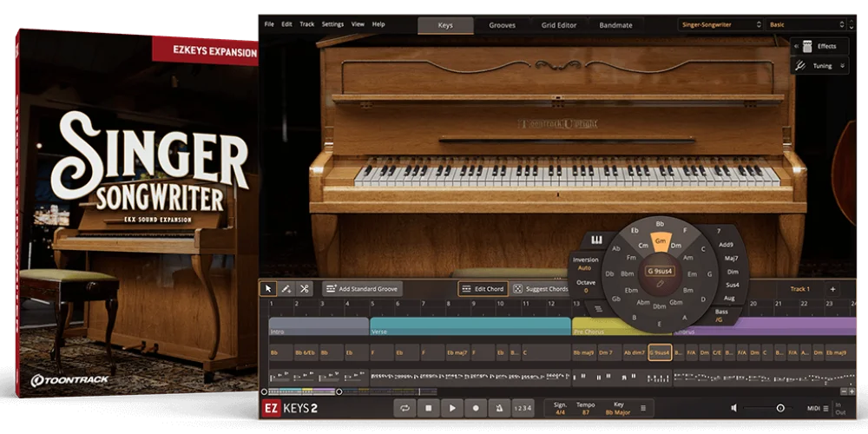
Task: Toggle the 1234 count-in button
Action: [523, 409]
